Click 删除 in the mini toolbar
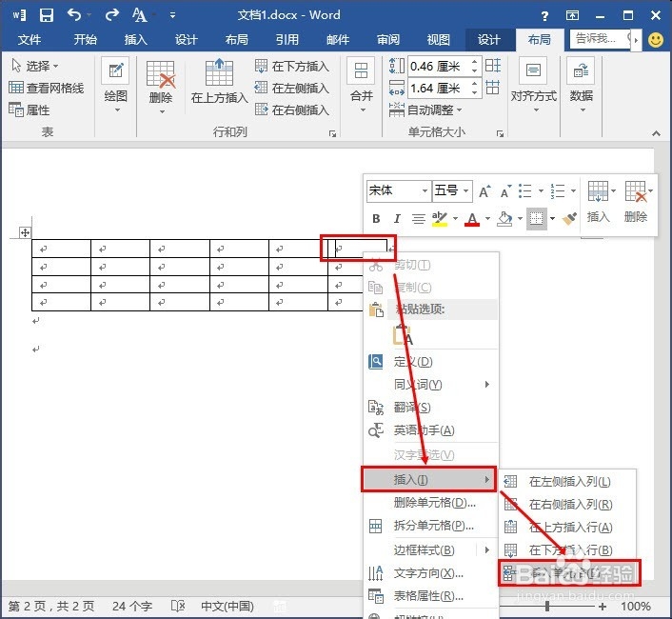This screenshot has width=672, height=619. 636,202
